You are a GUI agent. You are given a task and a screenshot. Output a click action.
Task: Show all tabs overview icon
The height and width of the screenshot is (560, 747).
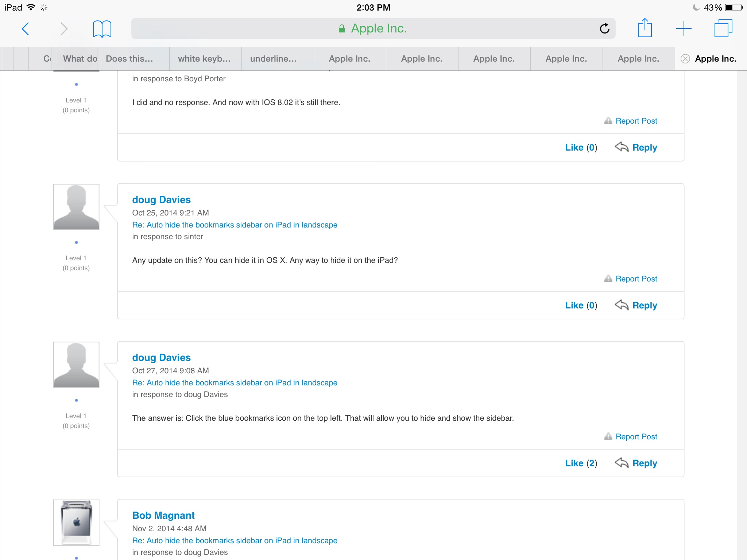click(x=723, y=28)
